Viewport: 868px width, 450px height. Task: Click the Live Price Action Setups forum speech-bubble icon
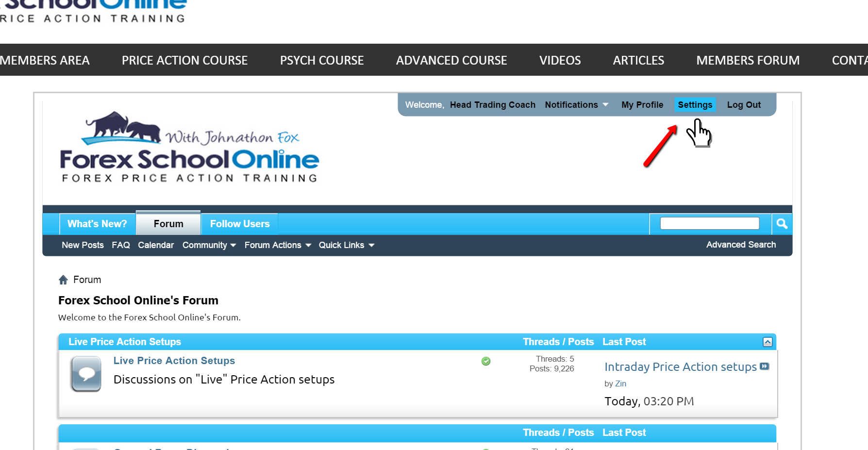86,374
